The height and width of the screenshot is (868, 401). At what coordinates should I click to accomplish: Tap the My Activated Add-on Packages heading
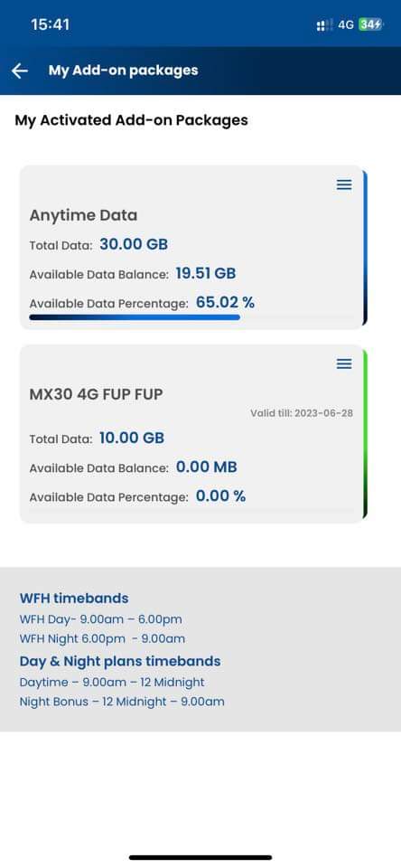pos(131,120)
